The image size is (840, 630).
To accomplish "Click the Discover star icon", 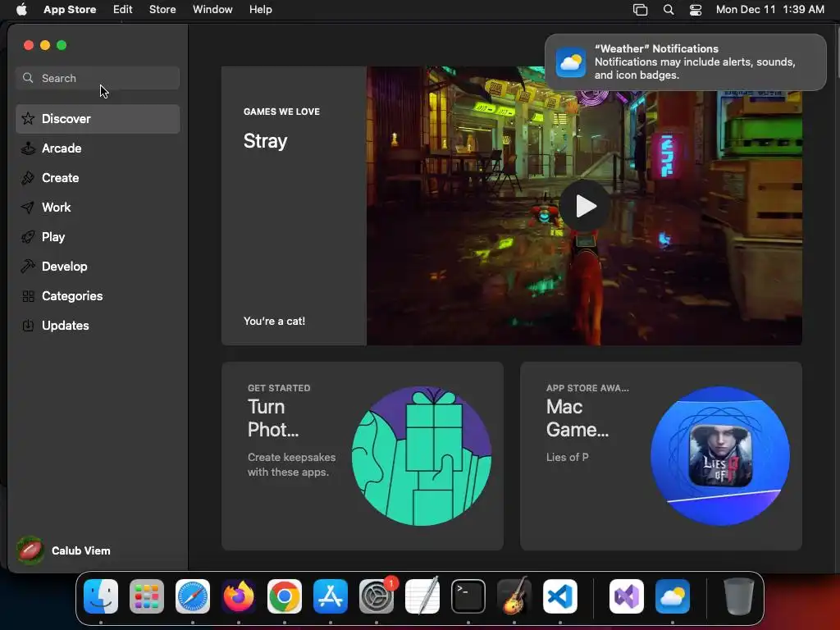I will tap(28, 118).
